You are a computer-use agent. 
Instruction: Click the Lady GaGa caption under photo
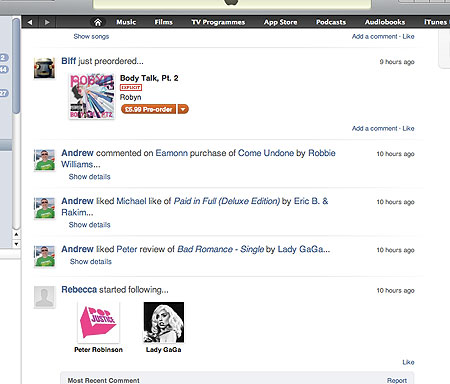tap(164, 350)
